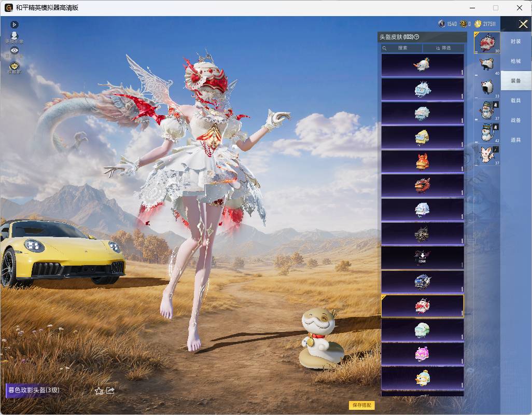
Task: Choose the yellow duck helmet skin
Action: coord(423,378)
